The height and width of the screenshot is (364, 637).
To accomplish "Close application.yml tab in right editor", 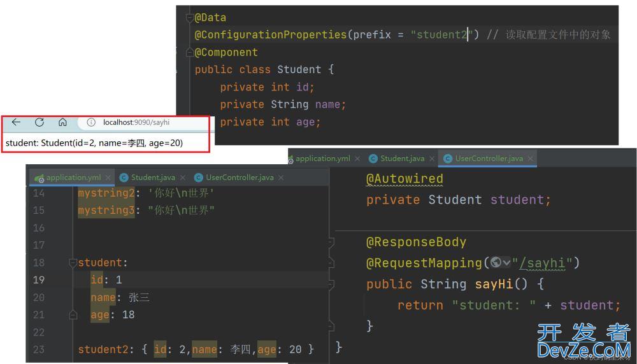I will click(x=357, y=158).
